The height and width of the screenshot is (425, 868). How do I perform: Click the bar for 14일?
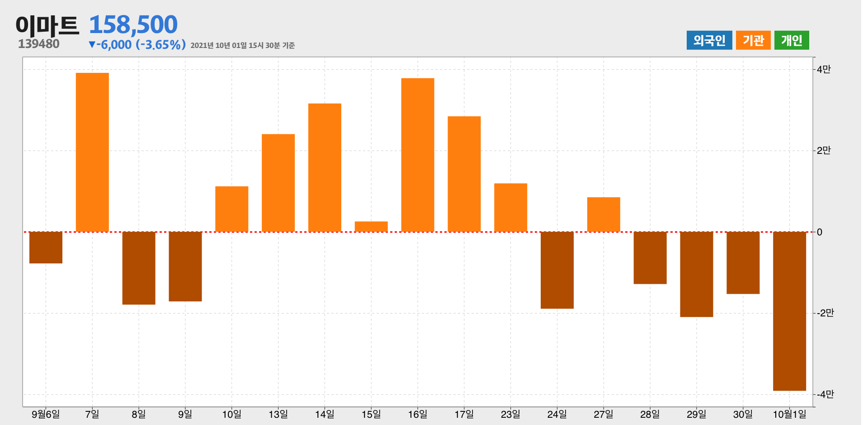coord(325,167)
